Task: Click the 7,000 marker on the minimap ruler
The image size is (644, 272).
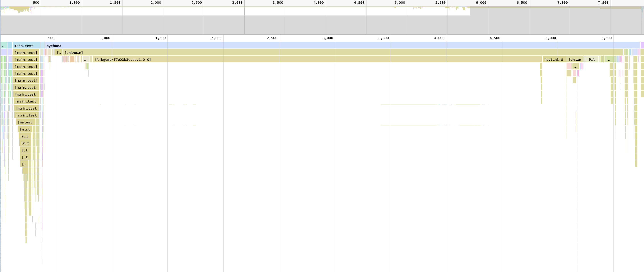Action: [x=562, y=2]
